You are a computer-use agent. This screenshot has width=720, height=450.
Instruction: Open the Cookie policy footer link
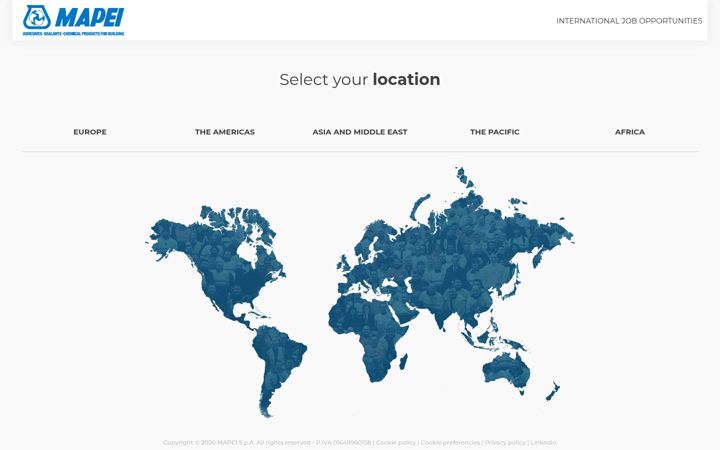point(395,443)
